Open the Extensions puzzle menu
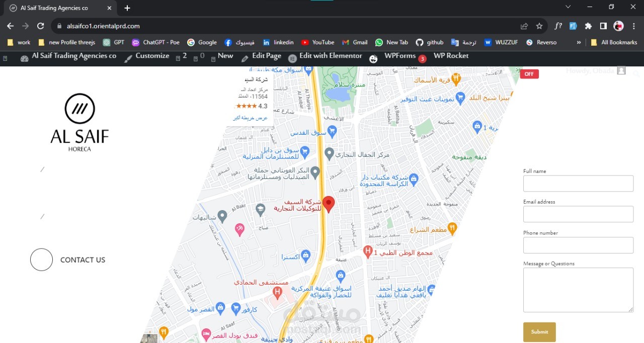The image size is (644, 343). click(x=588, y=26)
